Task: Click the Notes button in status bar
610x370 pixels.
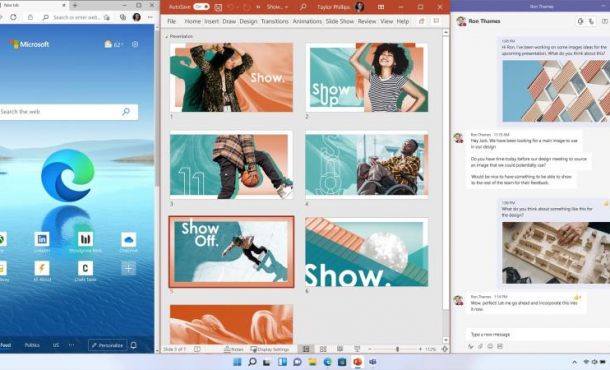Action: coord(234,349)
